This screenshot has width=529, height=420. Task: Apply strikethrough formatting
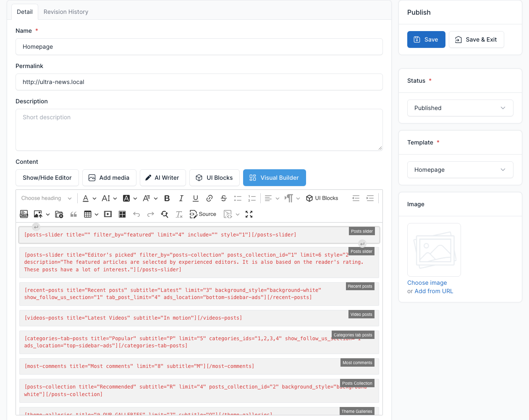(224, 198)
